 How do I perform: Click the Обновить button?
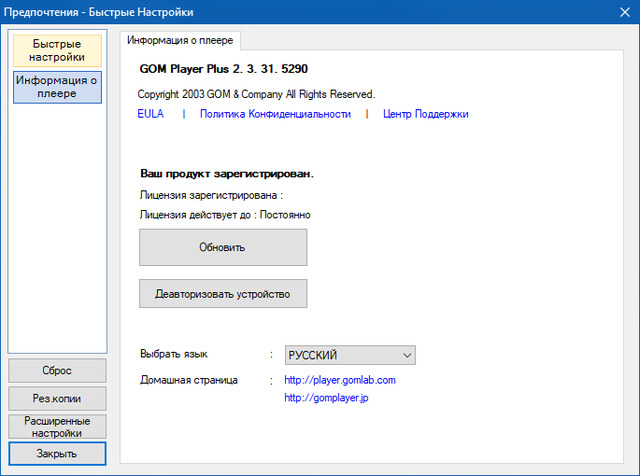222,247
